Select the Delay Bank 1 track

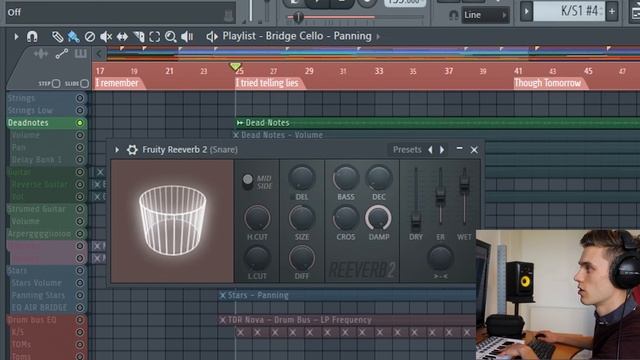37,160
